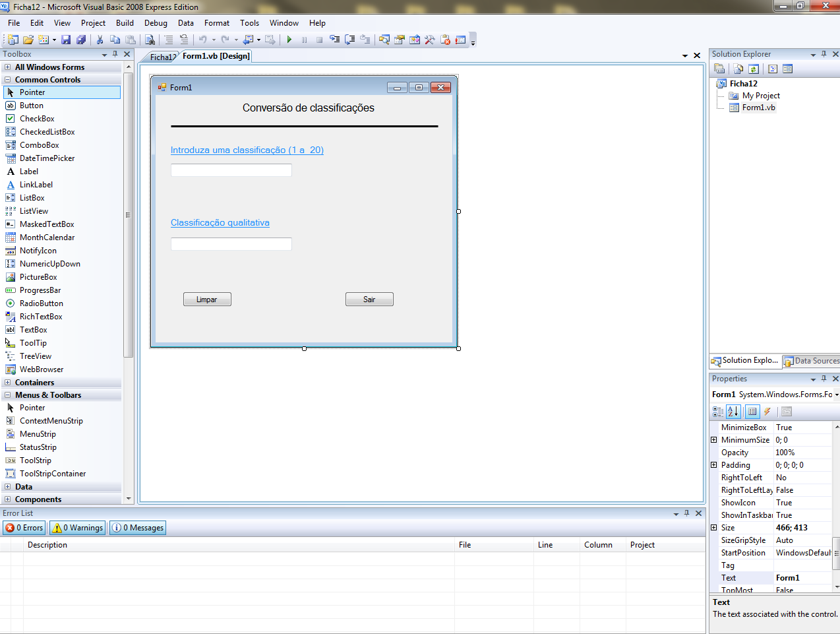
Task: Switch to the Data Sources tab
Action: coord(811,361)
